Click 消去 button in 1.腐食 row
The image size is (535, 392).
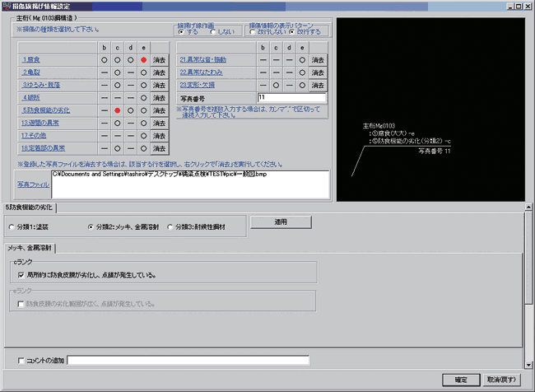(160, 60)
